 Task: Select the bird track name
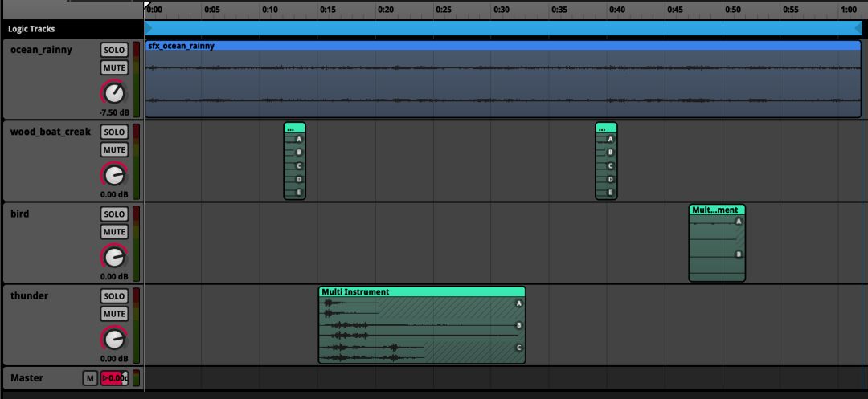click(x=20, y=214)
